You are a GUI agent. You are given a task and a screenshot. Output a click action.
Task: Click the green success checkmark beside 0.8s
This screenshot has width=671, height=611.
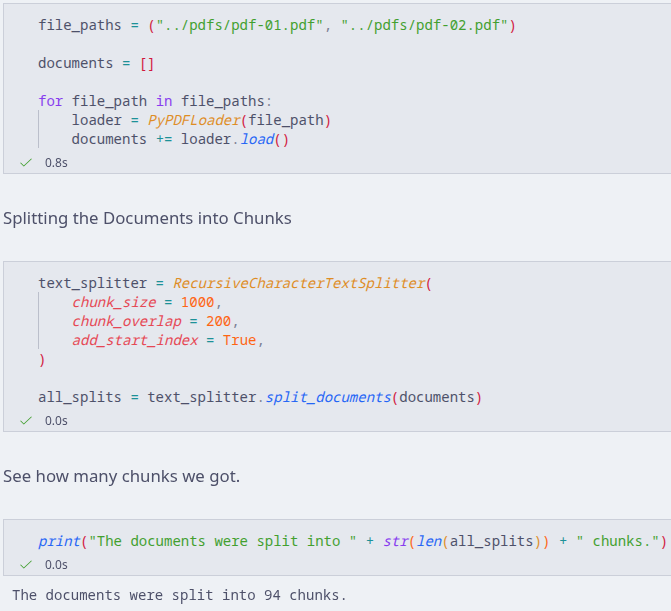26,163
